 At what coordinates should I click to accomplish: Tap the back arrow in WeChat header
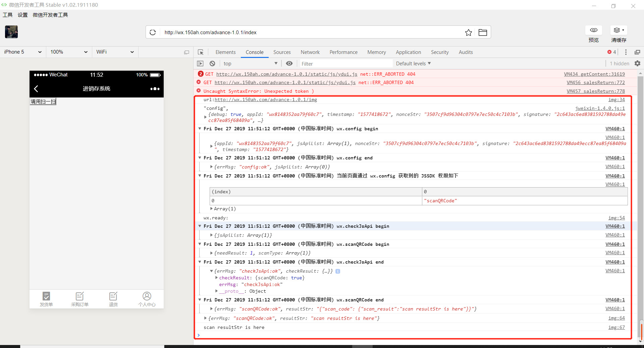coord(36,89)
